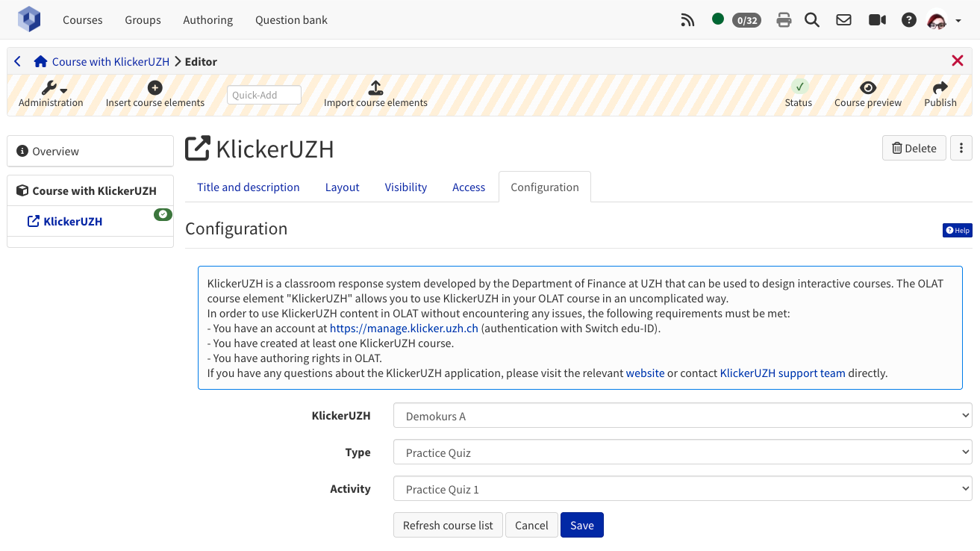Image resolution: width=980 pixels, height=551 pixels.
Task: Toggle your online presence status dot
Action: [x=717, y=20]
